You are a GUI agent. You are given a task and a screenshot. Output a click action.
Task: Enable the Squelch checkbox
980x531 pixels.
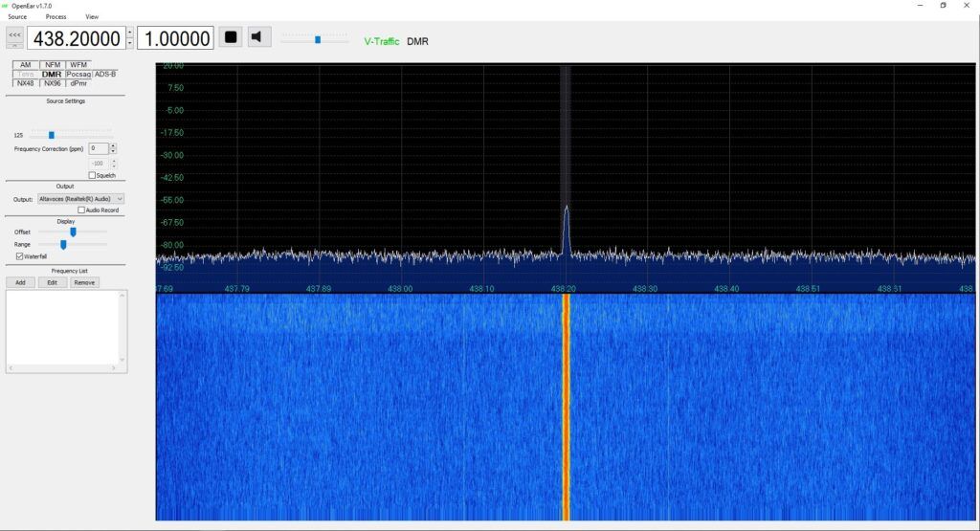pyautogui.click(x=93, y=175)
